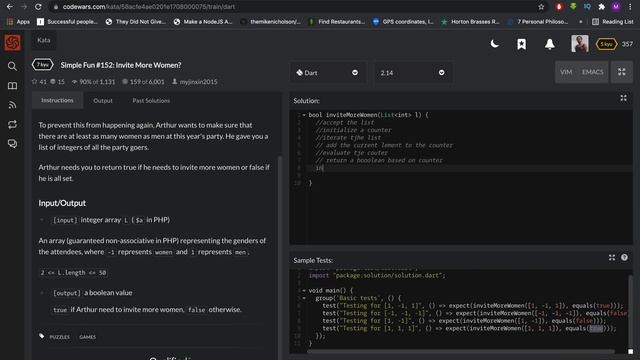This screenshot has height=360, width=640.
Task: Click the PUZZLES tag
Action: 60,337
